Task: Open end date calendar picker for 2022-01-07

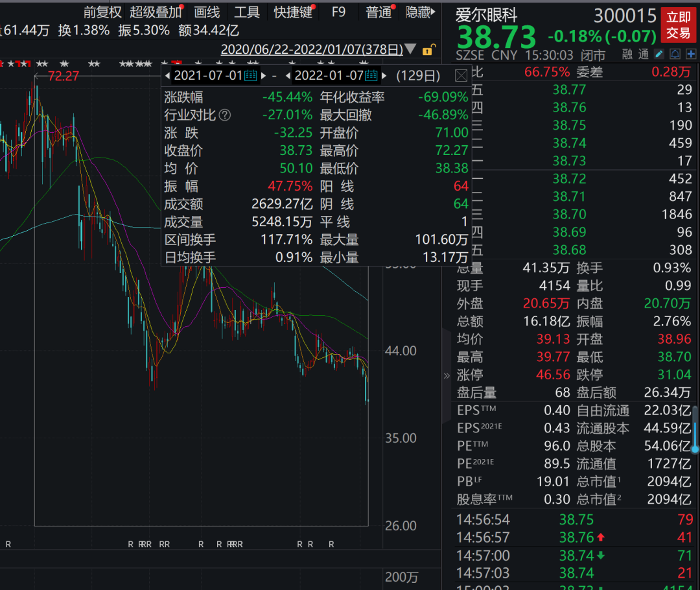Action: (x=371, y=76)
